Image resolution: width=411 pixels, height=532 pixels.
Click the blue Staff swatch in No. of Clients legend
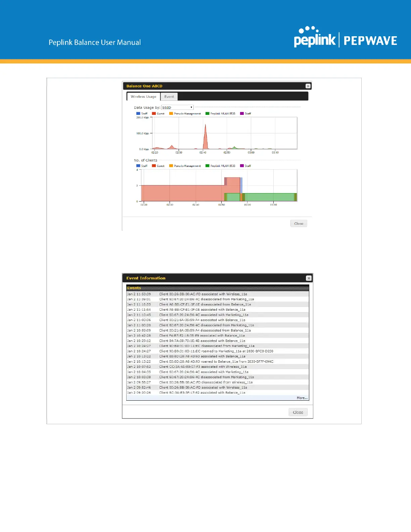138,166
